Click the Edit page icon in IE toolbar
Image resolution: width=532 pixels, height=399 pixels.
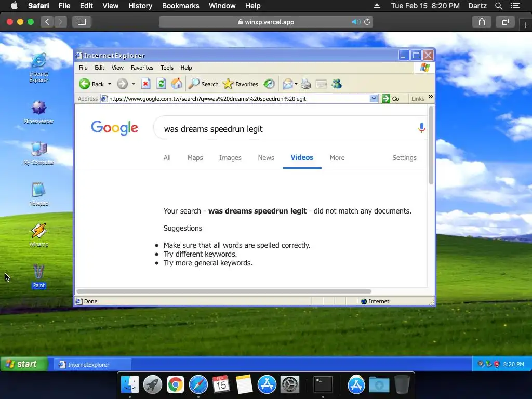click(321, 84)
